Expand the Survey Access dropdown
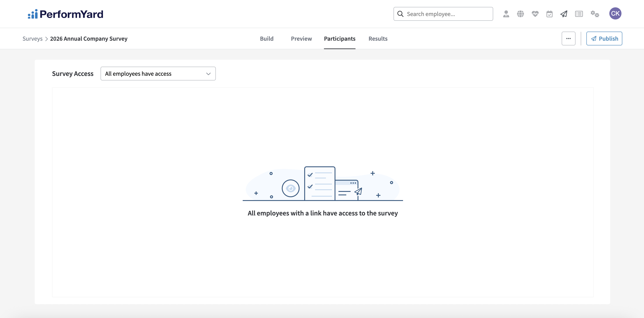This screenshot has height=318, width=644. coord(158,74)
